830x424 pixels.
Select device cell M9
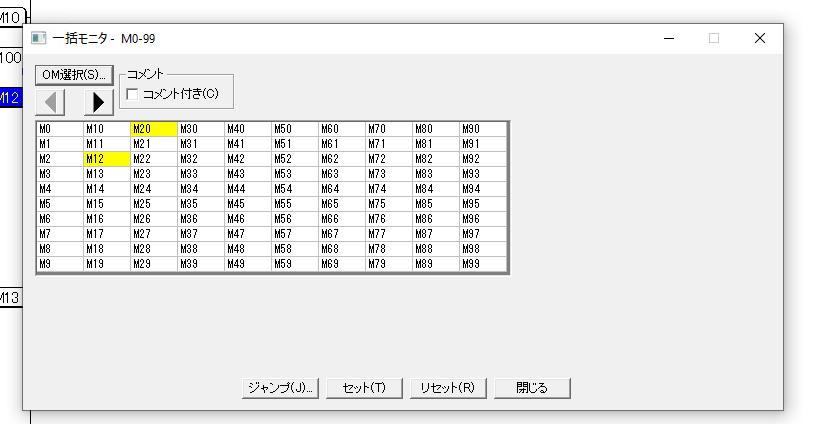(59, 263)
